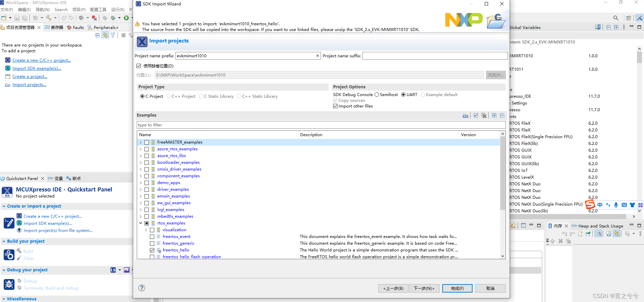
Task: Switch to Faults tab
Action: [x=75, y=28]
